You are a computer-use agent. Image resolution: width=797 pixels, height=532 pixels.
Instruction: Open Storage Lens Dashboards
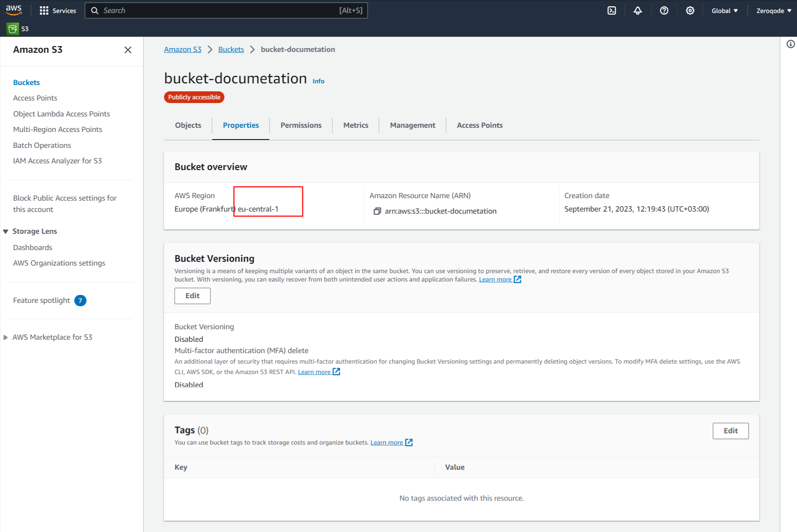click(x=33, y=248)
